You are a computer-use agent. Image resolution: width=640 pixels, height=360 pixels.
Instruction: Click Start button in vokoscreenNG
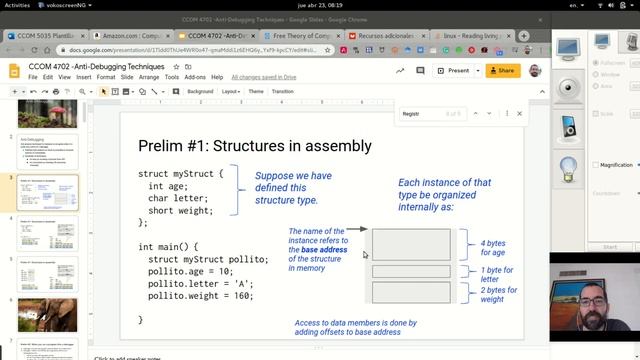(610, 247)
